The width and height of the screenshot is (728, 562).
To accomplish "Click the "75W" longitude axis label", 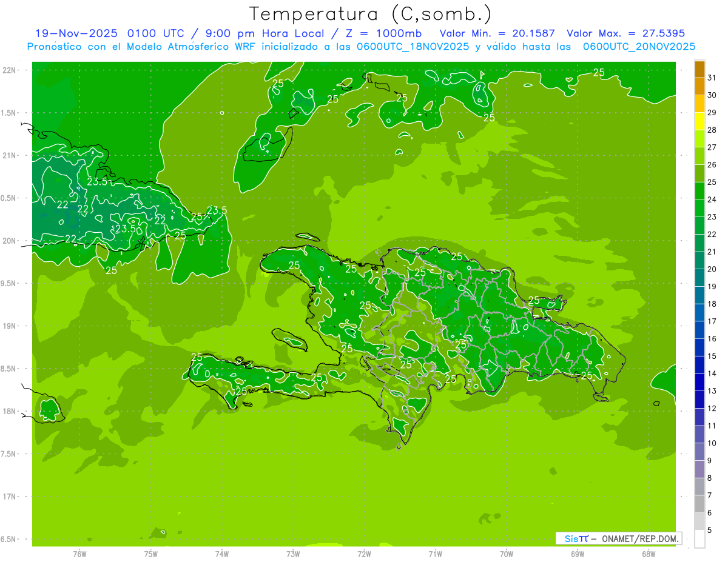I will [150, 554].
